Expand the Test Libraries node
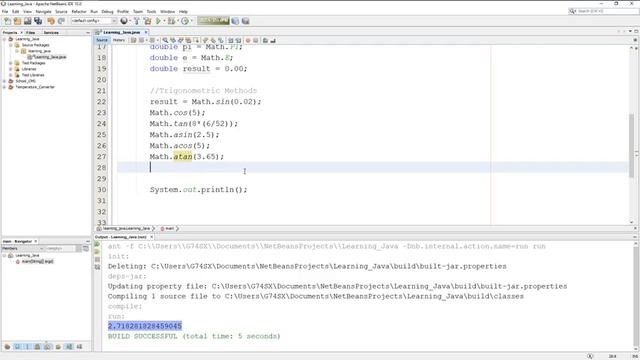The height and width of the screenshot is (360, 640). tap(11, 75)
